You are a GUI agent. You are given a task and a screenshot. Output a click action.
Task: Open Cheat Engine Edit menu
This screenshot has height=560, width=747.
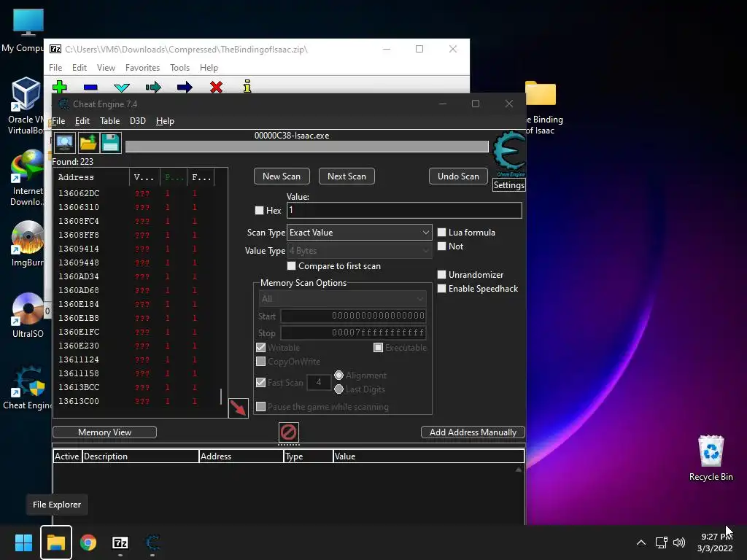click(82, 121)
